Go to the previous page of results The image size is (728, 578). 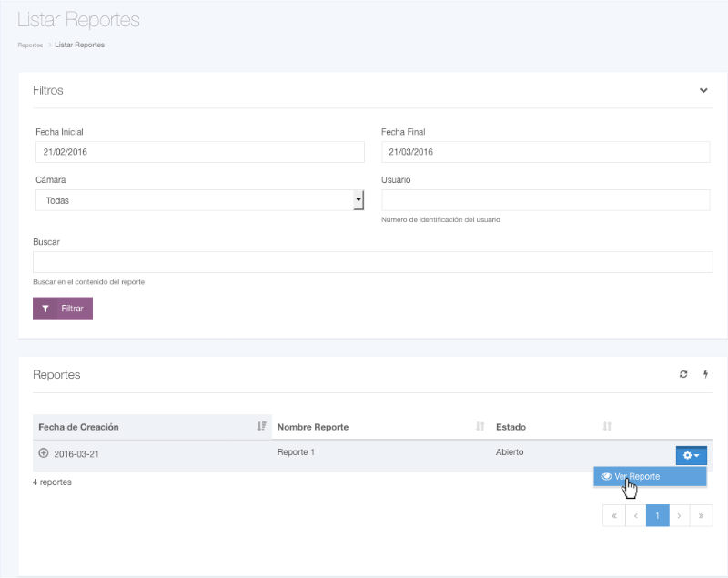point(635,516)
